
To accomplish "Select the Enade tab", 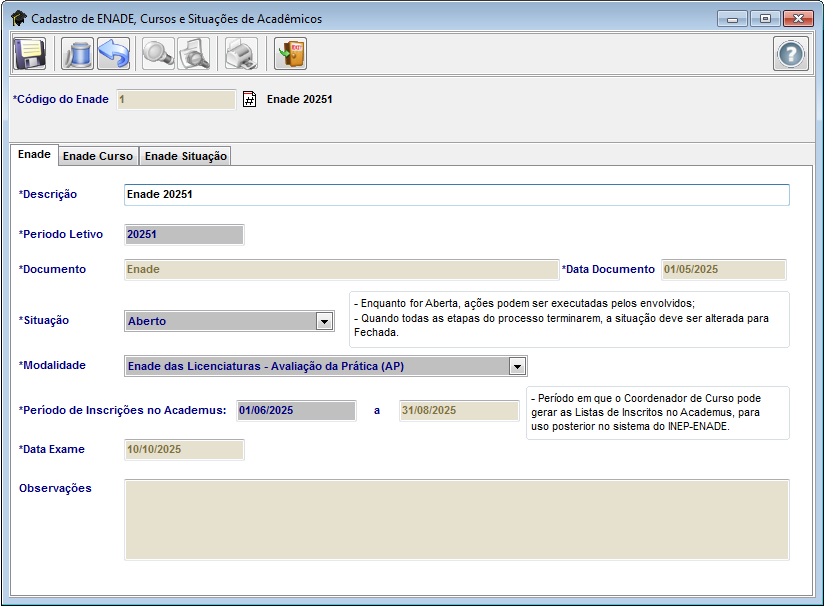I will [x=34, y=155].
